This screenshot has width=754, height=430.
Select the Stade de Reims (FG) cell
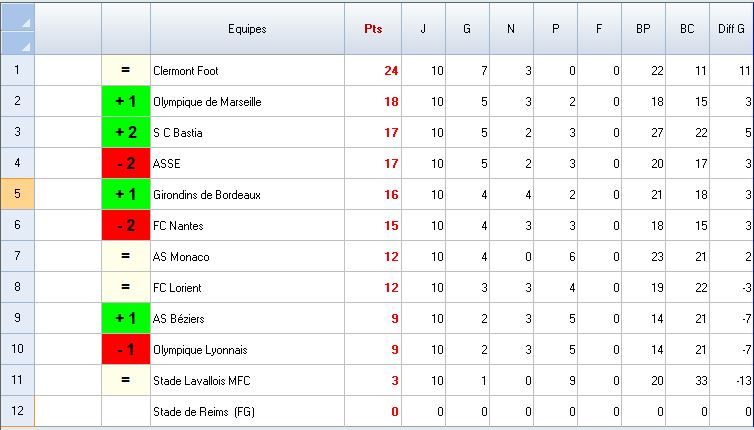point(247,411)
